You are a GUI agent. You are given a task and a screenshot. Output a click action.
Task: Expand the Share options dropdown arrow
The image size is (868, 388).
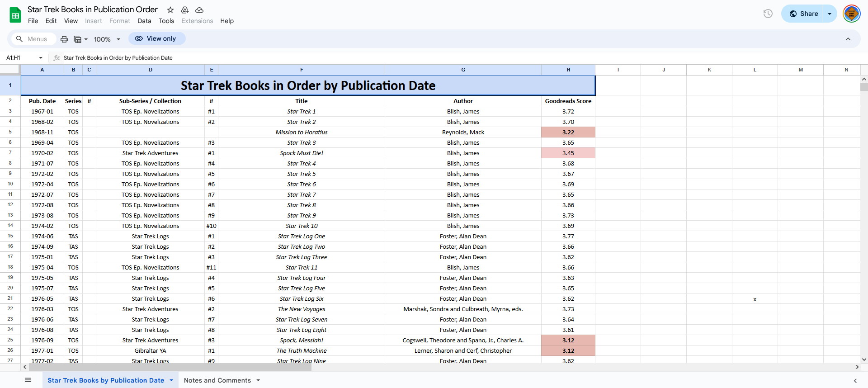(x=830, y=14)
